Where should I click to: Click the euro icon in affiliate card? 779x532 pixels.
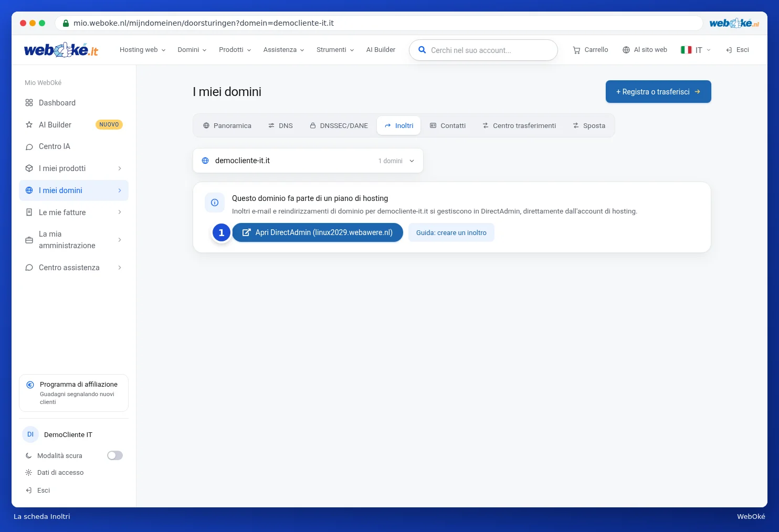30,385
